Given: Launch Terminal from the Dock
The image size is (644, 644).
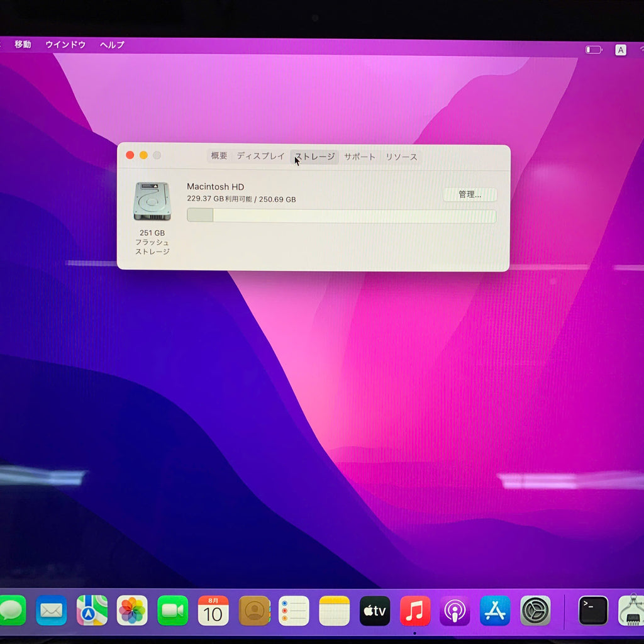Looking at the screenshot, I should click(x=594, y=611).
